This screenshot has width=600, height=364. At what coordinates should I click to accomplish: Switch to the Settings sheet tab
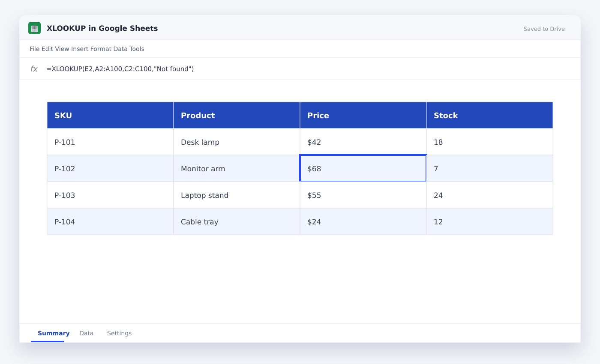click(x=119, y=333)
